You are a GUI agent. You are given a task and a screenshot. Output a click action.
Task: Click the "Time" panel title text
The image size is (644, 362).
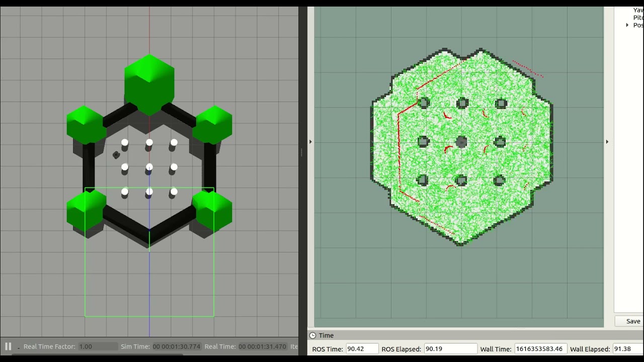pyautogui.click(x=326, y=335)
